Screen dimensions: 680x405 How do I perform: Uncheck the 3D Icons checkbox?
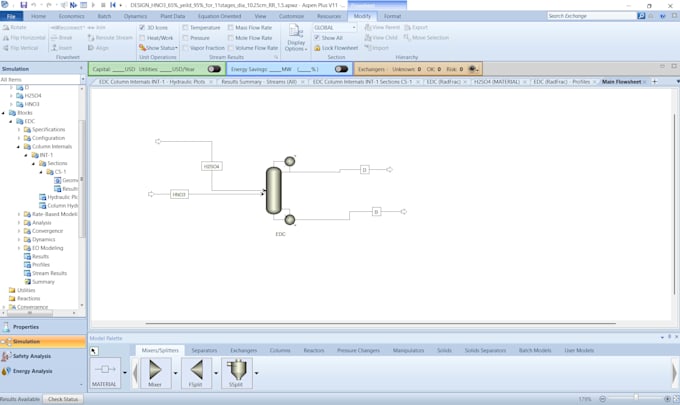(142, 27)
